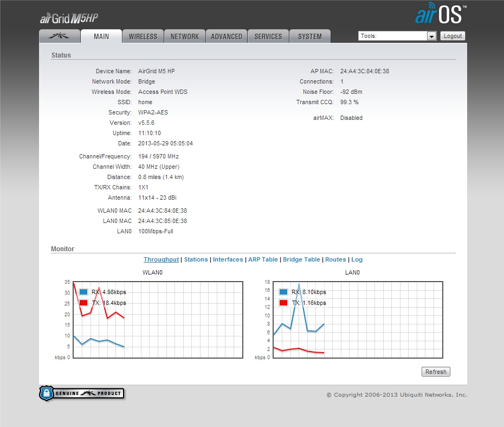Click AP MAC value 24:A4:3C:84:0E:38
The height and width of the screenshot is (427, 504).
(x=365, y=71)
